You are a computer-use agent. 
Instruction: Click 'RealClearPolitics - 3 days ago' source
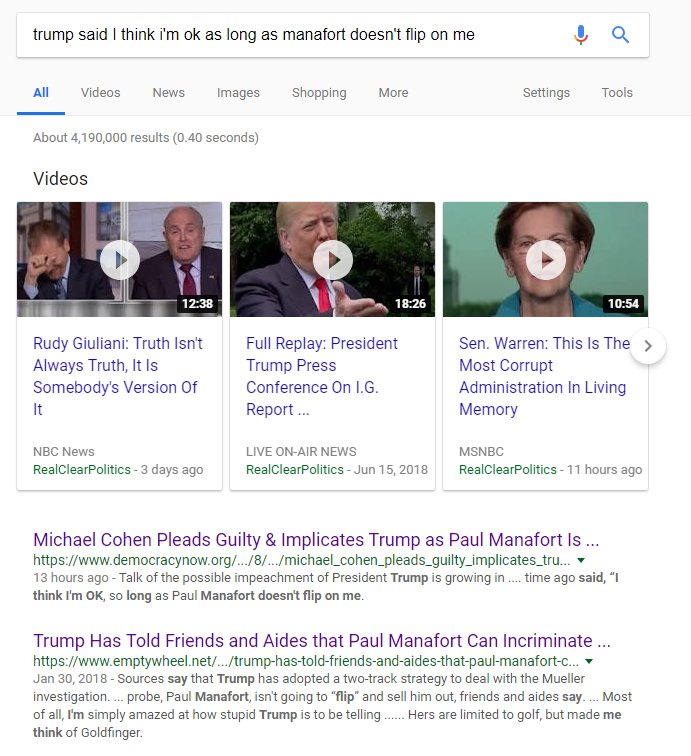(x=118, y=470)
